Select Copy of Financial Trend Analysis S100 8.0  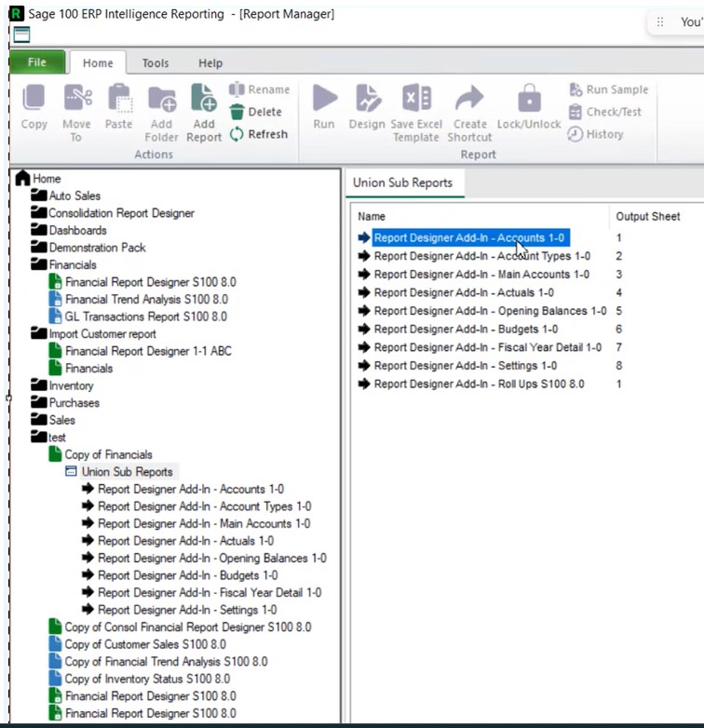tap(167, 661)
